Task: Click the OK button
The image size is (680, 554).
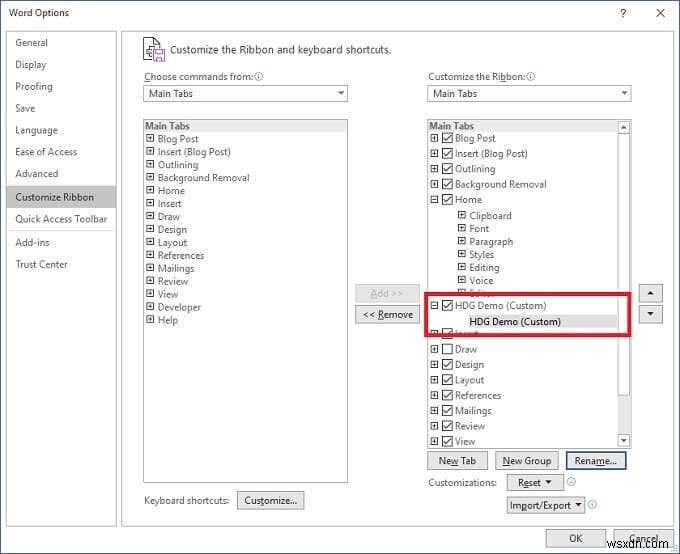Action: click(575, 538)
